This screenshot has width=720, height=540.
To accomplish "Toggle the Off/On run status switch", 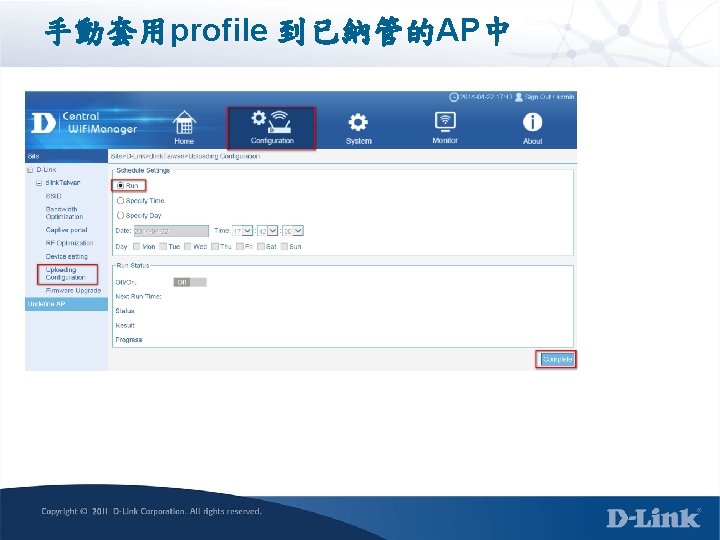I will click(190, 282).
